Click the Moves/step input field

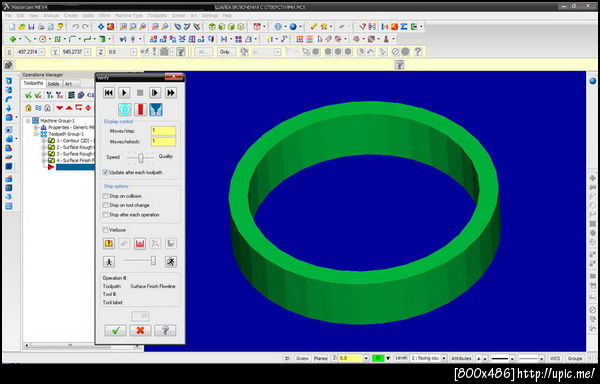point(163,131)
